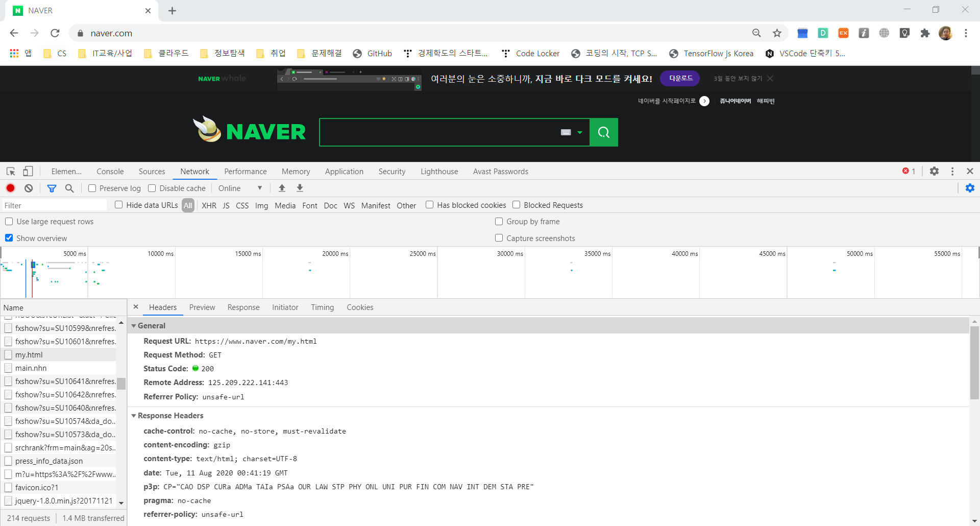This screenshot has height=526, width=980.
Task: Bookmark this page with star icon
Action: tap(777, 33)
